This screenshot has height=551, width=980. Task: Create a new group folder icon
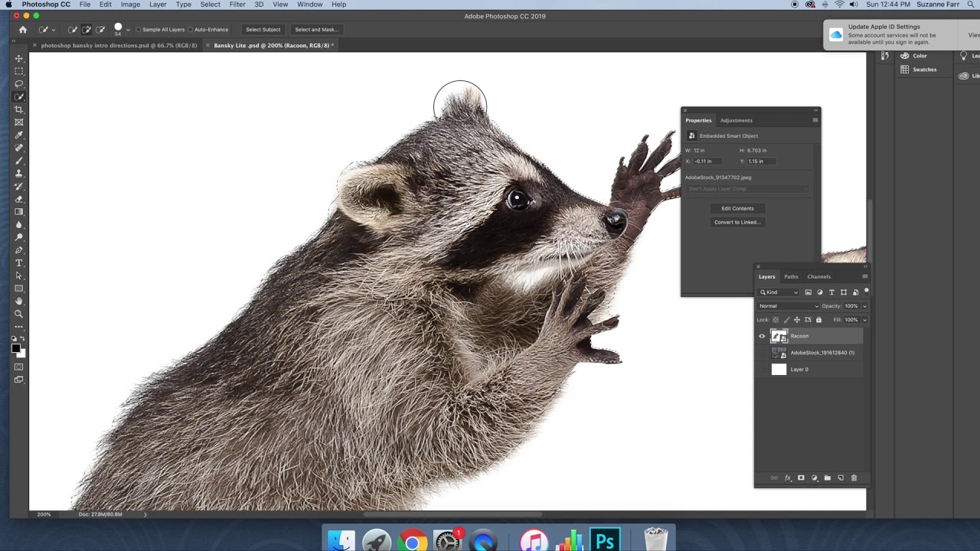(x=828, y=478)
